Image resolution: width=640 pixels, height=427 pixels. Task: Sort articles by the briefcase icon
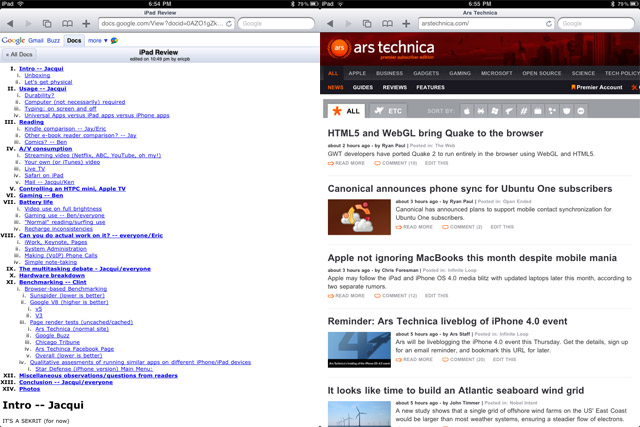tap(538, 111)
